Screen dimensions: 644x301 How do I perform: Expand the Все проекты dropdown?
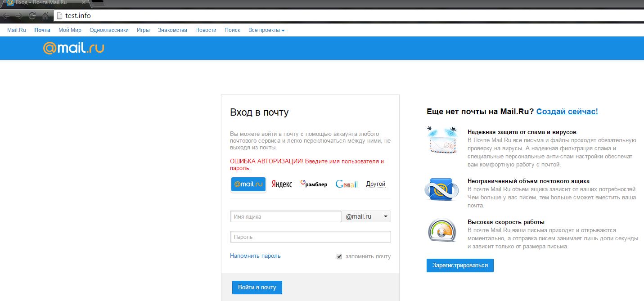[266, 30]
